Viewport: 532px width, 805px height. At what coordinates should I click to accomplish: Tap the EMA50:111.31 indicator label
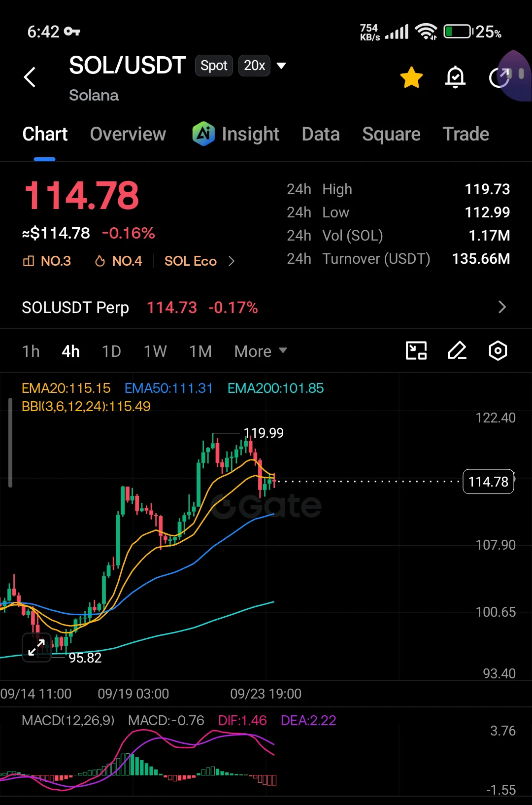click(168, 388)
